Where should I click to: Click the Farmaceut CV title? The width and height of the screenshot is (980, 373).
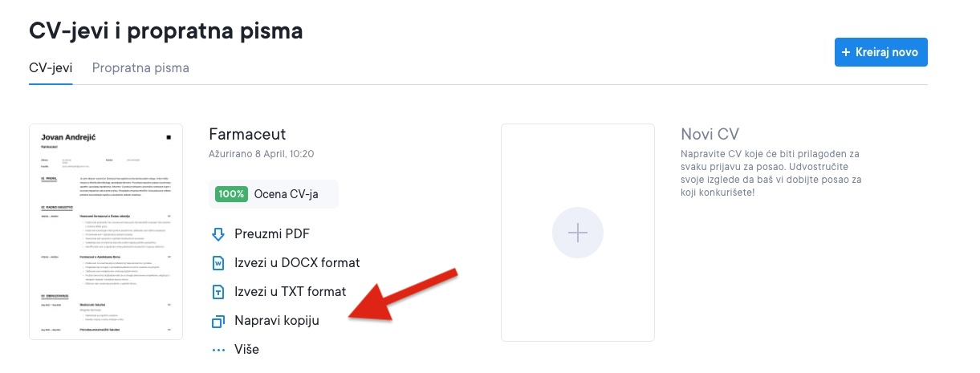[x=247, y=134]
